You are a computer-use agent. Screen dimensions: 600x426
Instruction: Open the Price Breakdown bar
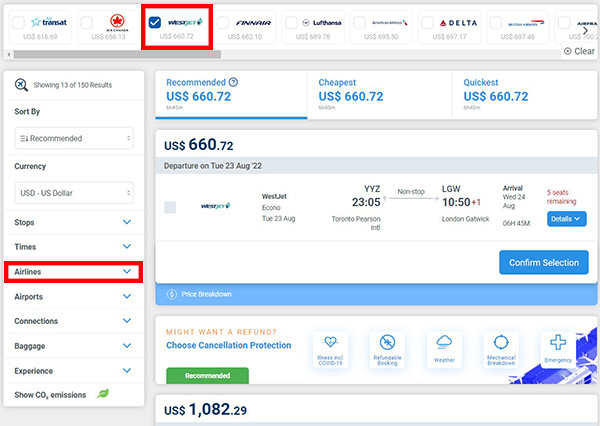(x=377, y=294)
